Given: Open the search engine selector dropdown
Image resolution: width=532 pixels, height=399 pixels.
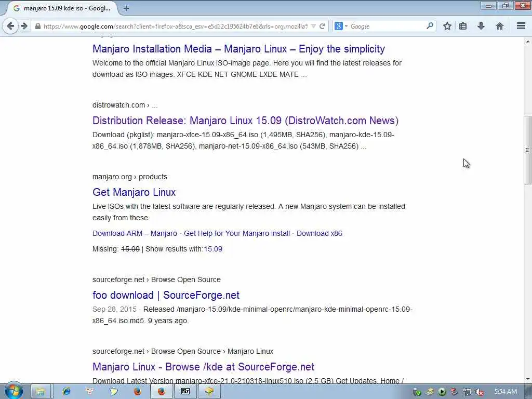Looking at the screenshot, I should (x=341, y=26).
